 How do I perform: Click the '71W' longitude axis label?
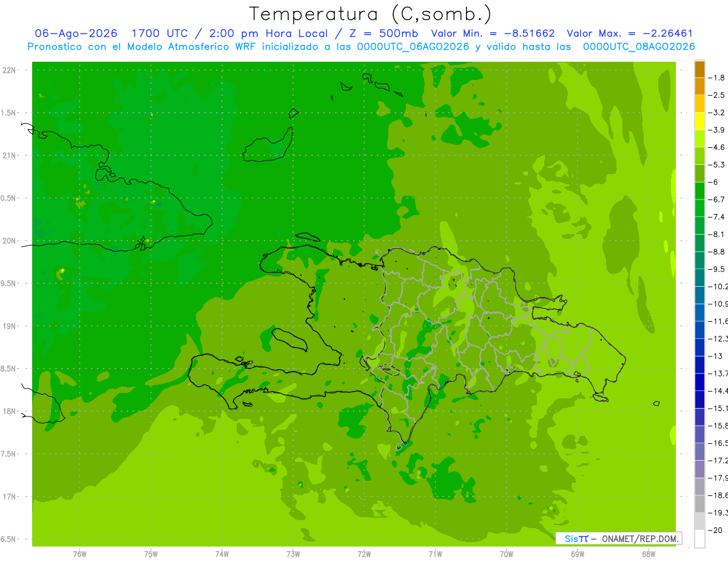(435, 554)
